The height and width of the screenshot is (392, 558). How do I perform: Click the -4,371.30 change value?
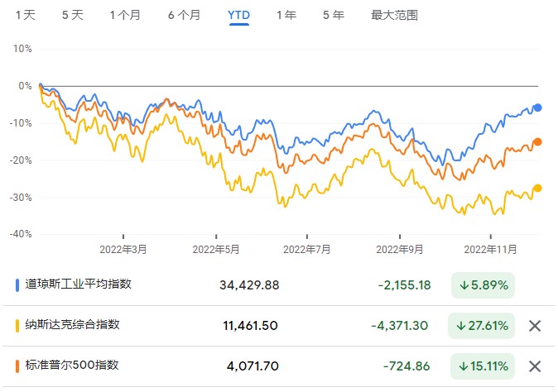click(400, 326)
